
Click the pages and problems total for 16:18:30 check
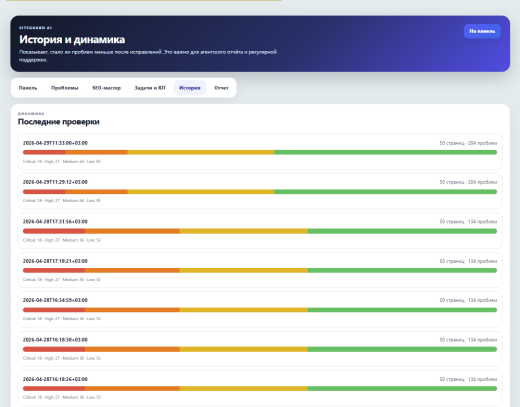(x=468, y=340)
